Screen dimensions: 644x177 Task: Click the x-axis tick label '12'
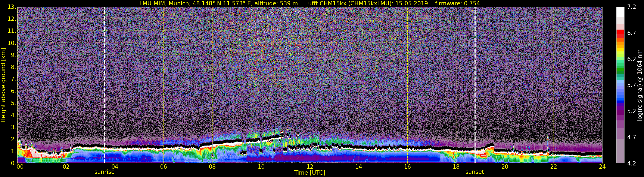[x=310, y=167]
